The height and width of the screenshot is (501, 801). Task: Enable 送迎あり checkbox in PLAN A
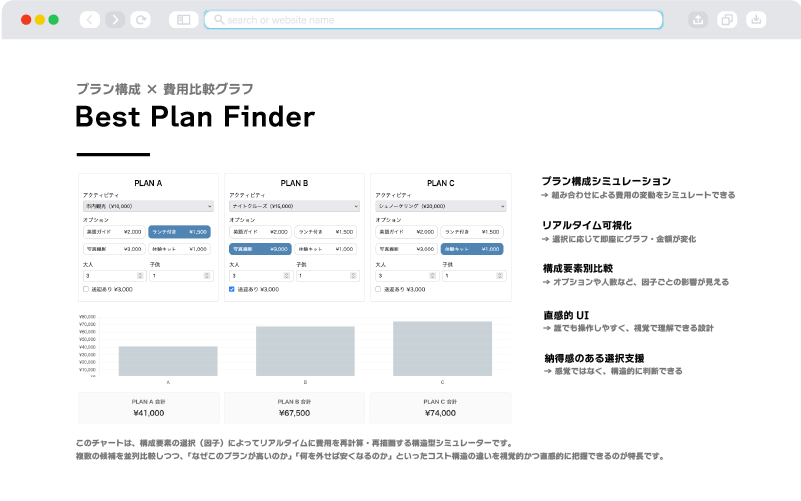(86, 289)
